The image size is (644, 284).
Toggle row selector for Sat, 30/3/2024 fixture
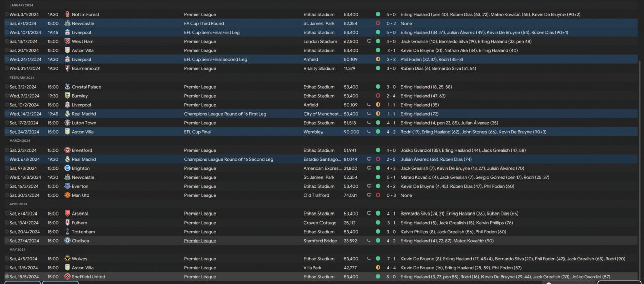(7, 195)
